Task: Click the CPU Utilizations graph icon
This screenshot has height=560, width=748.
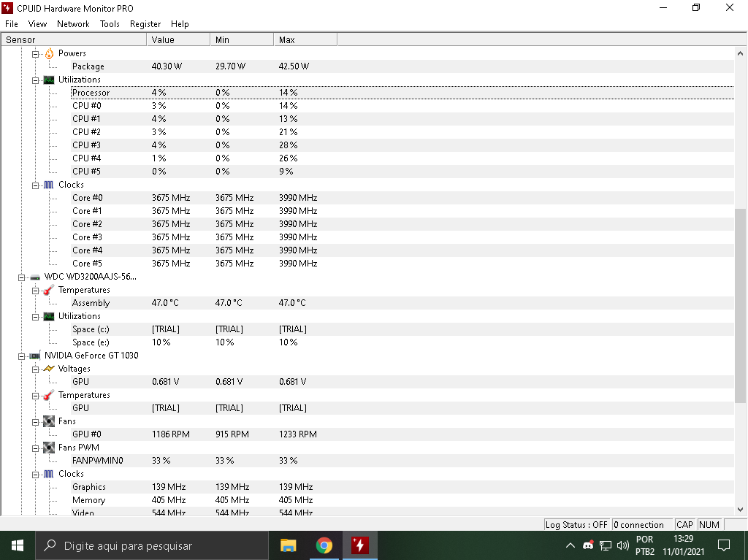Action: (49, 80)
